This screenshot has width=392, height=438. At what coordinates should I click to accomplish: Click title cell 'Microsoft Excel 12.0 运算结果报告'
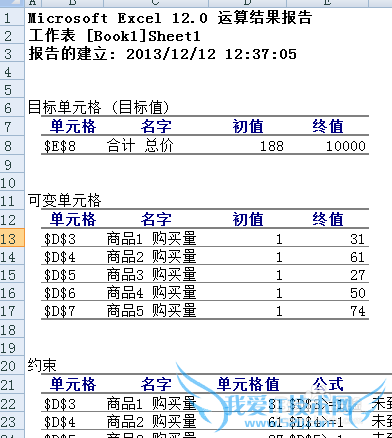pos(170,18)
